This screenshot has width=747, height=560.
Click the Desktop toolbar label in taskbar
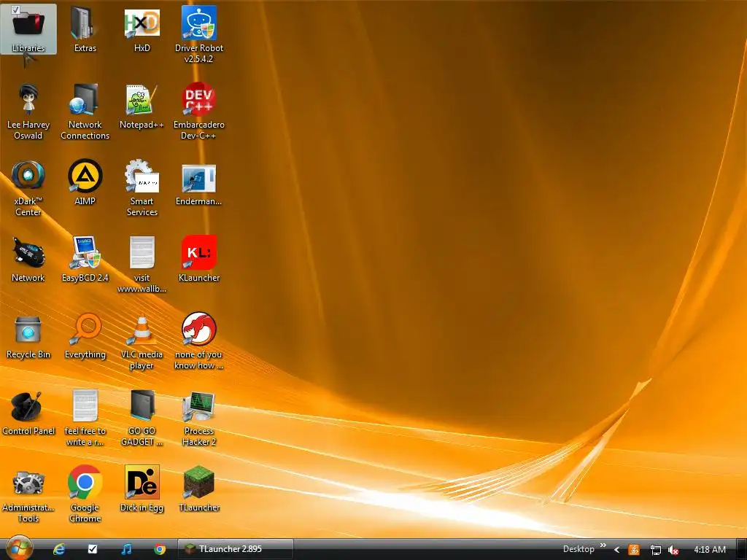click(578, 549)
